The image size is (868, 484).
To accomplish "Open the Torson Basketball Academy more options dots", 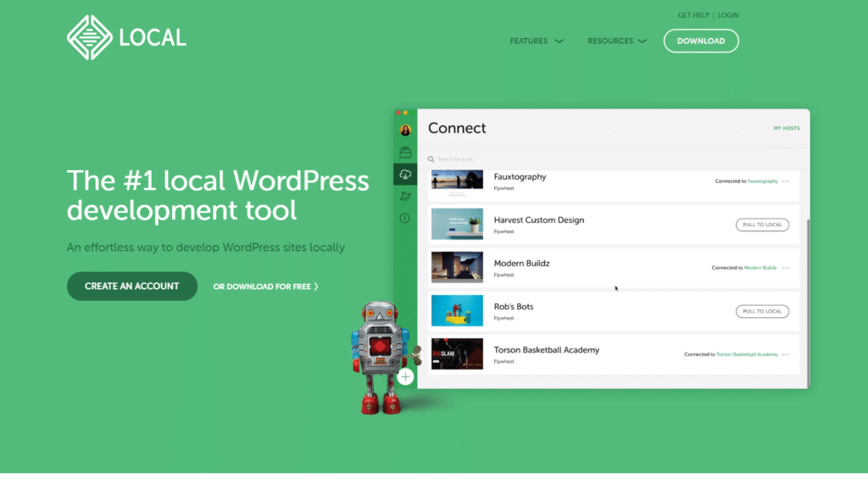I will pyautogui.click(x=786, y=354).
